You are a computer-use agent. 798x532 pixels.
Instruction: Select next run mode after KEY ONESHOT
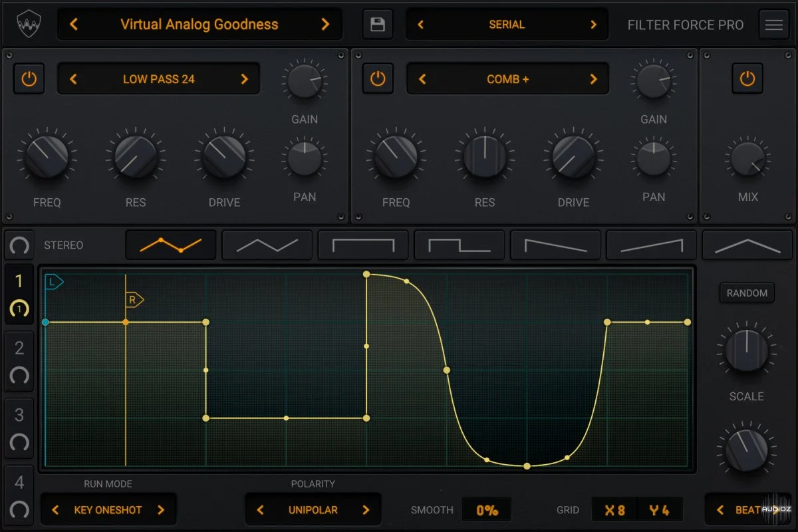click(x=161, y=510)
